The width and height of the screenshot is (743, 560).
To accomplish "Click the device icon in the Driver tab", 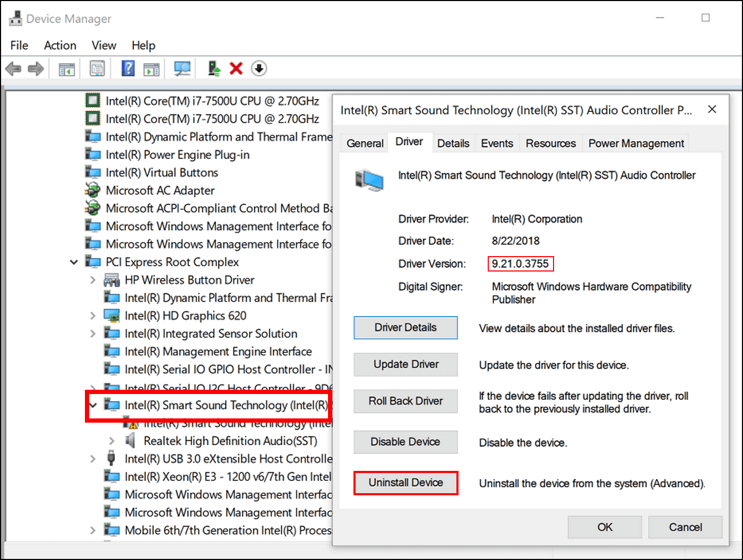I will click(x=369, y=180).
